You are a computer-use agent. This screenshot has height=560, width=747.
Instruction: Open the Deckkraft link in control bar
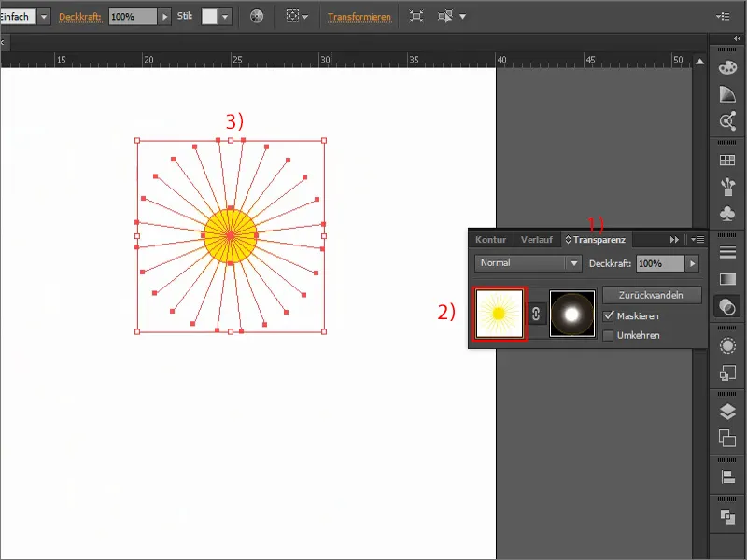point(80,17)
